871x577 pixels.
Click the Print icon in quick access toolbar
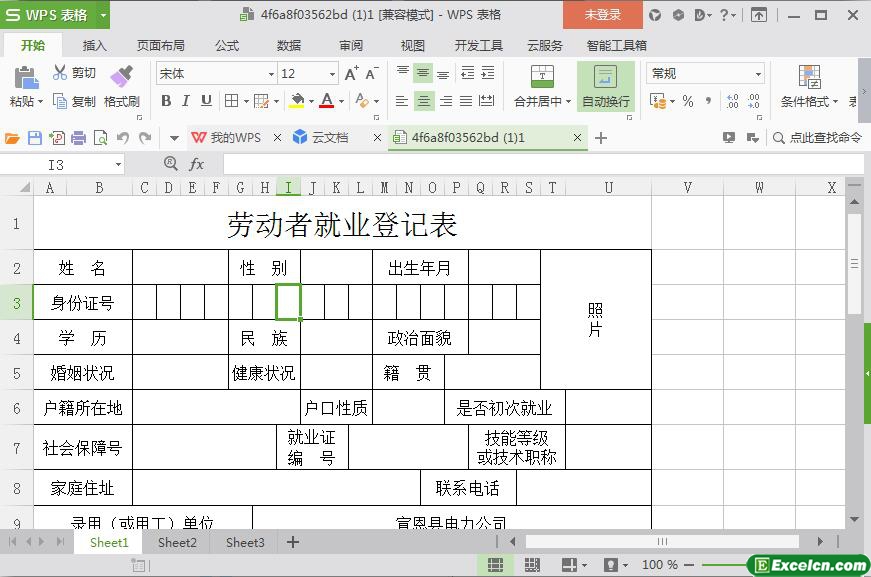tap(78, 138)
